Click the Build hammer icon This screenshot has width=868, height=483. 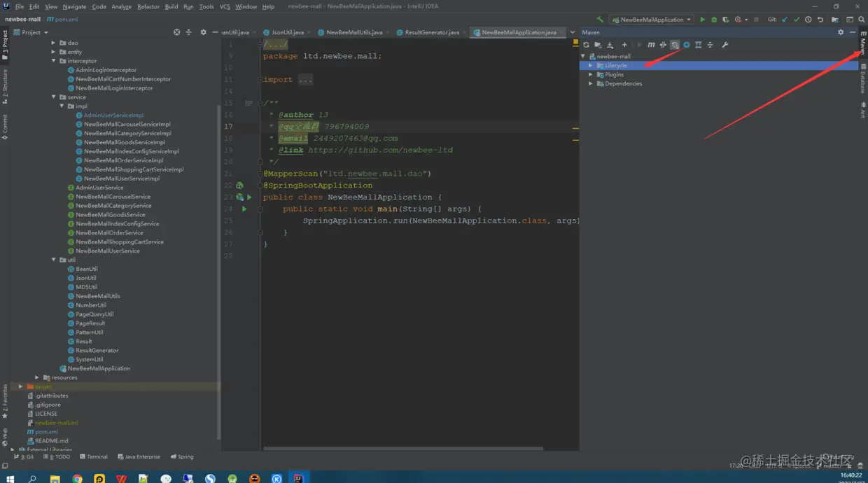[x=600, y=20]
